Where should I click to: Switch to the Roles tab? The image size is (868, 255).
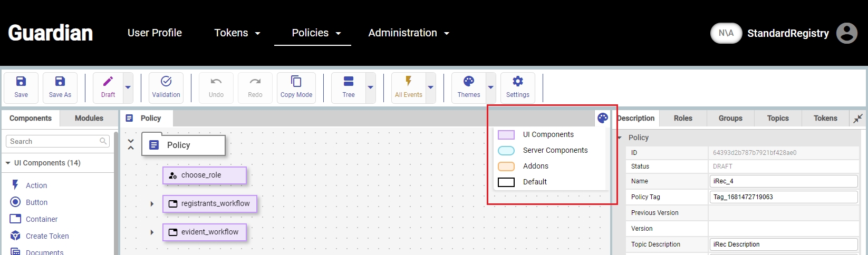click(x=683, y=118)
